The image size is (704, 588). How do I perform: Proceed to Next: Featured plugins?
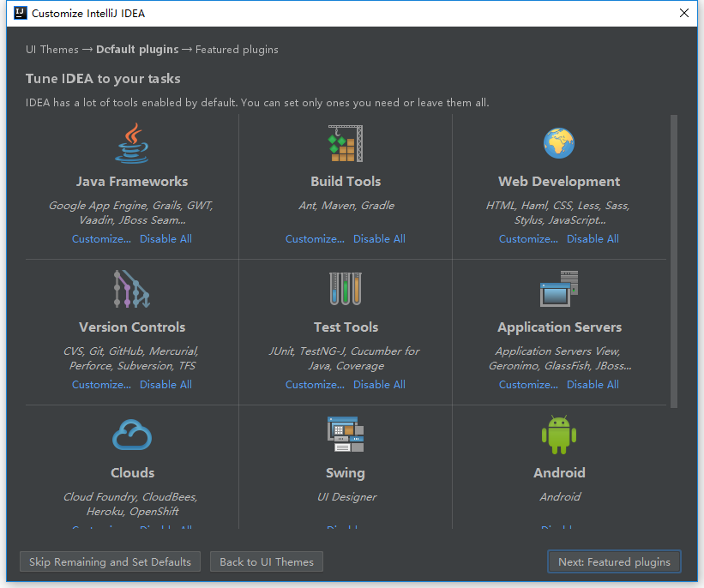(x=614, y=562)
